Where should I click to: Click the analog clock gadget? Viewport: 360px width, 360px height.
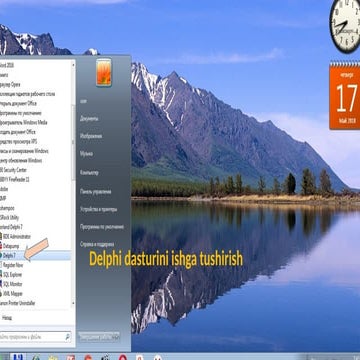tap(346, 25)
